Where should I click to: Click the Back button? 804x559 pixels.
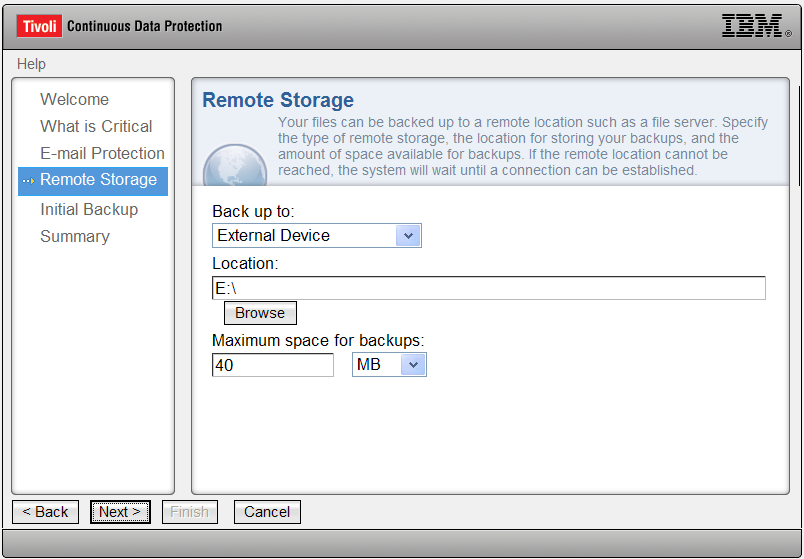[45, 512]
